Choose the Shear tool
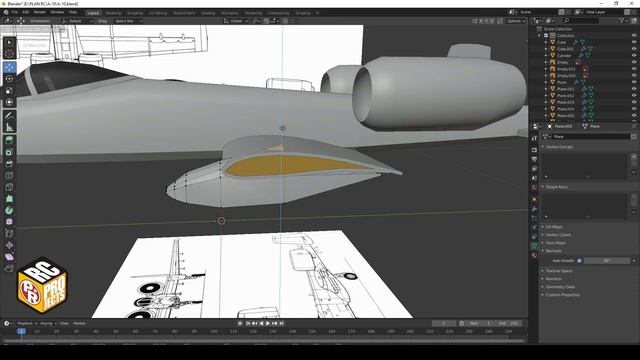 pyautogui.click(x=10, y=257)
